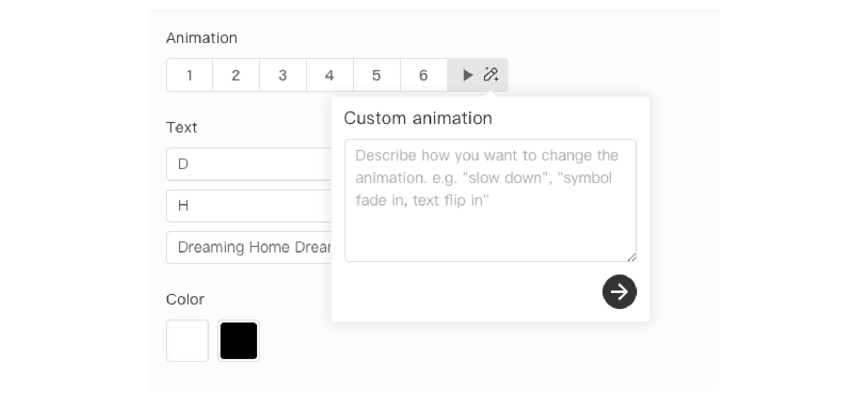This screenshot has height=400, width=868.
Task: Play the animation preview
Action: (467, 75)
